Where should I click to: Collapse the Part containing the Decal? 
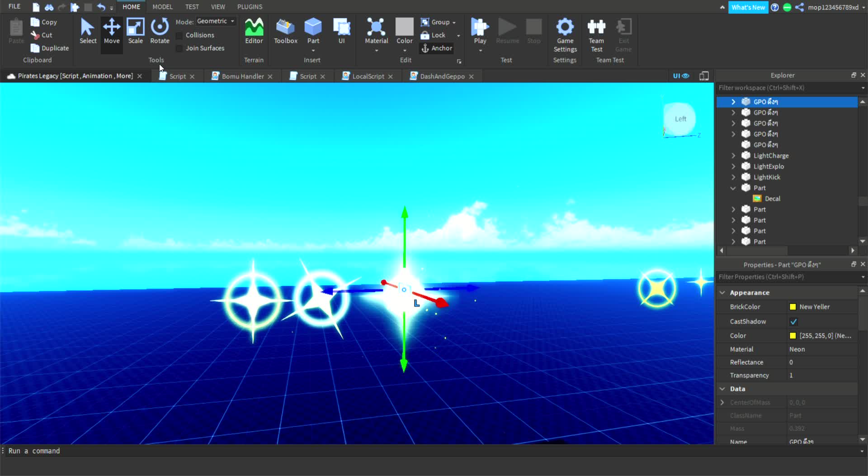733,188
